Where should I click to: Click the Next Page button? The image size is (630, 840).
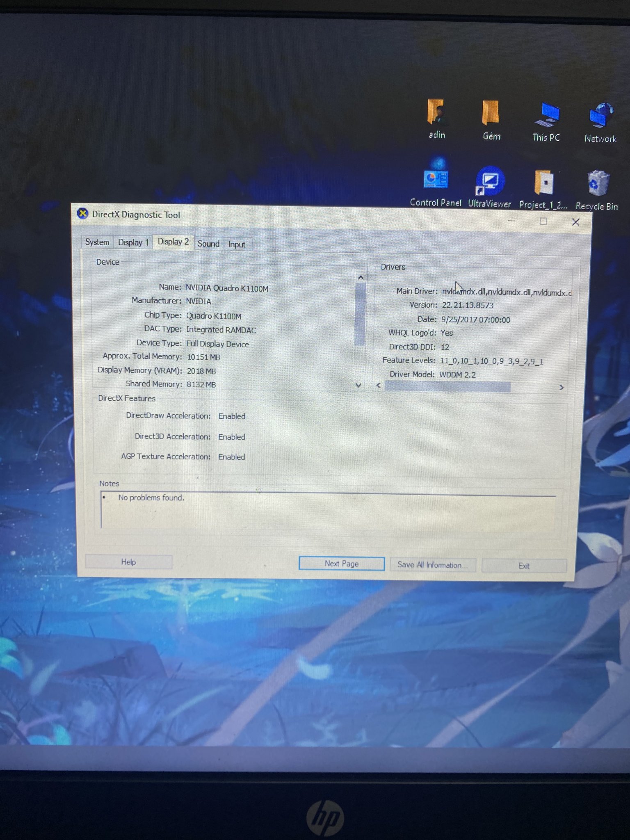click(341, 564)
